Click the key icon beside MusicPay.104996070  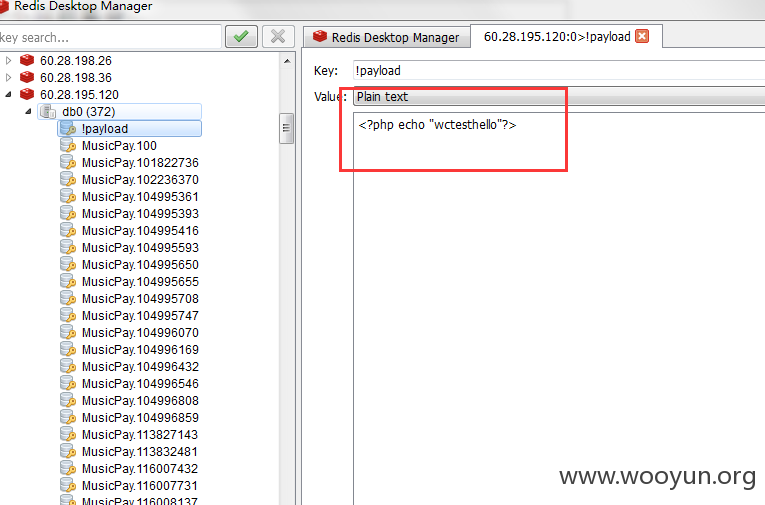pyautogui.click(x=68, y=333)
